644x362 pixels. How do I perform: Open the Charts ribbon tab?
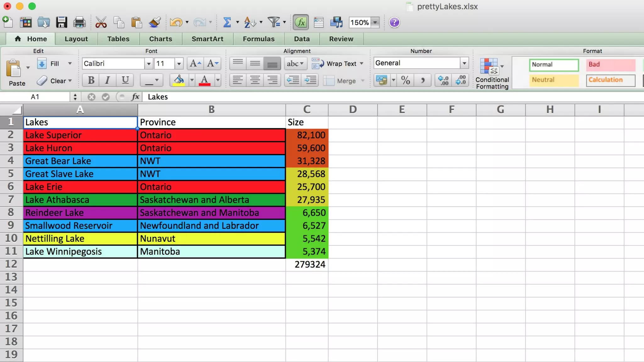click(x=160, y=39)
